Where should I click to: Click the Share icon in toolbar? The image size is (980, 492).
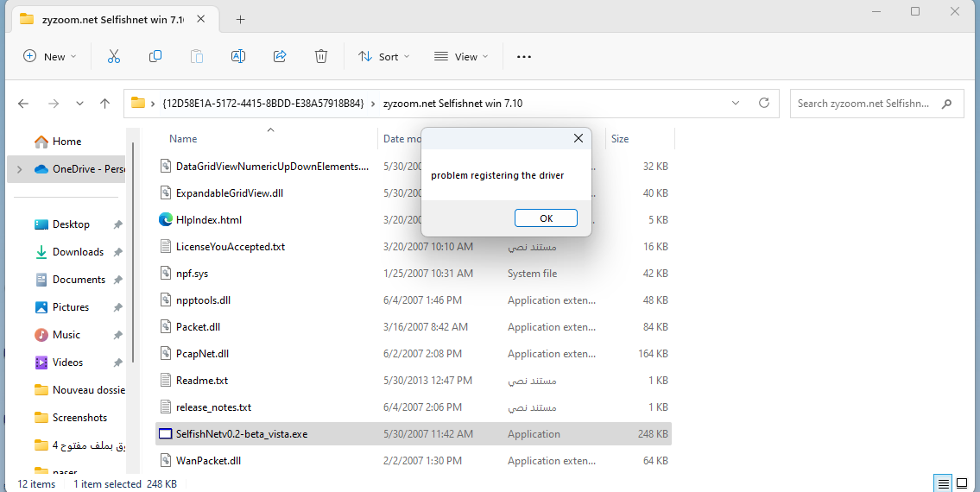(280, 56)
